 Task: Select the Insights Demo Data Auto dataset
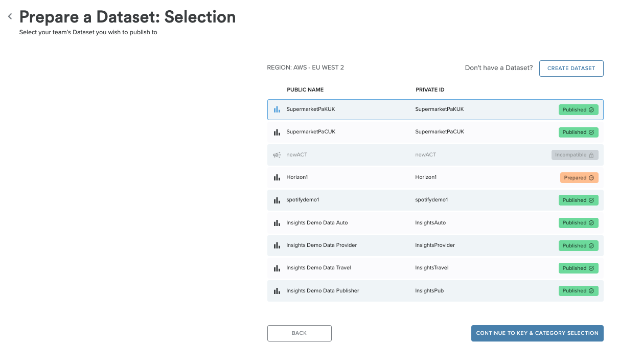[383, 222]
